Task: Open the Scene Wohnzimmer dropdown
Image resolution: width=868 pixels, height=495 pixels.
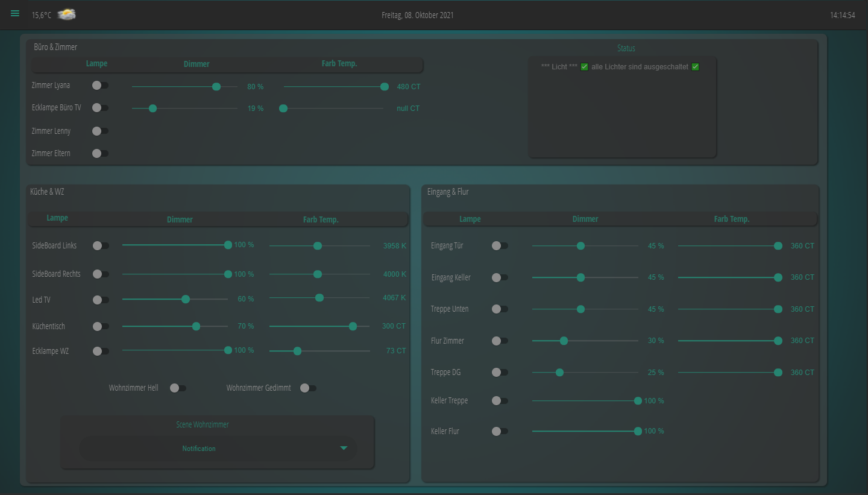Action: coord(218,448)
